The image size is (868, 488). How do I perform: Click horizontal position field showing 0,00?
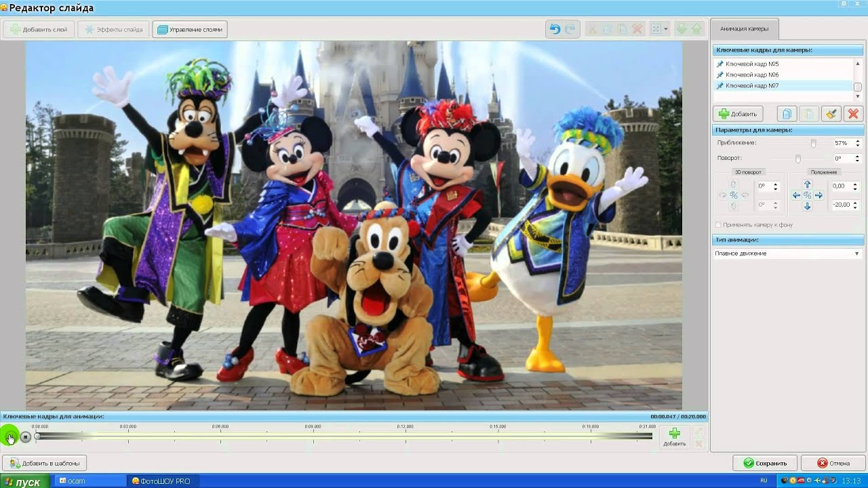pos(841,186)
